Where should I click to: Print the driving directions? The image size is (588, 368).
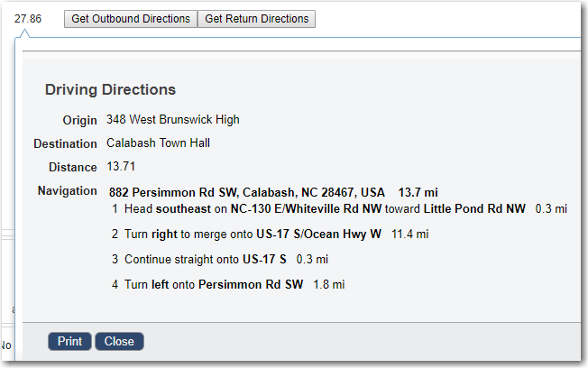[69, 342]
